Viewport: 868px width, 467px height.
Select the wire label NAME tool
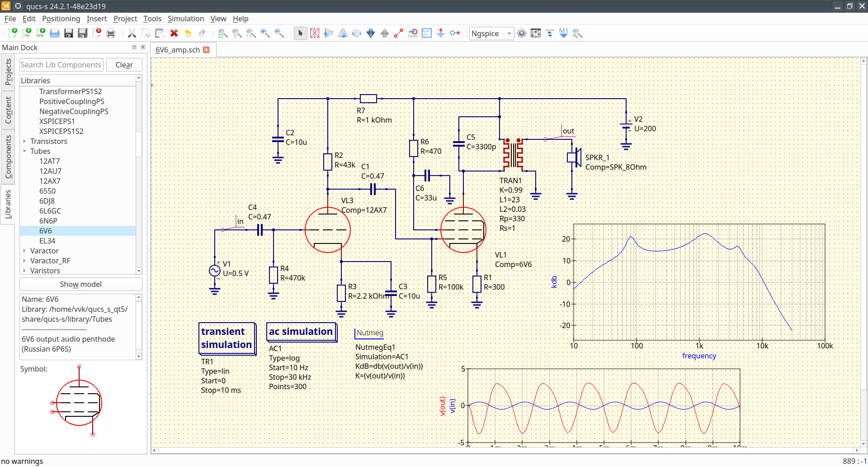tap(413, 33)
